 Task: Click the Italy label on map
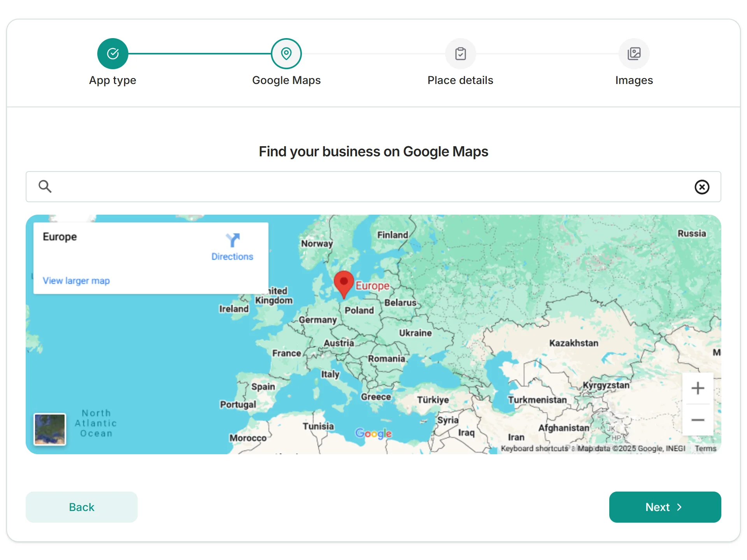tap(330, 374)
